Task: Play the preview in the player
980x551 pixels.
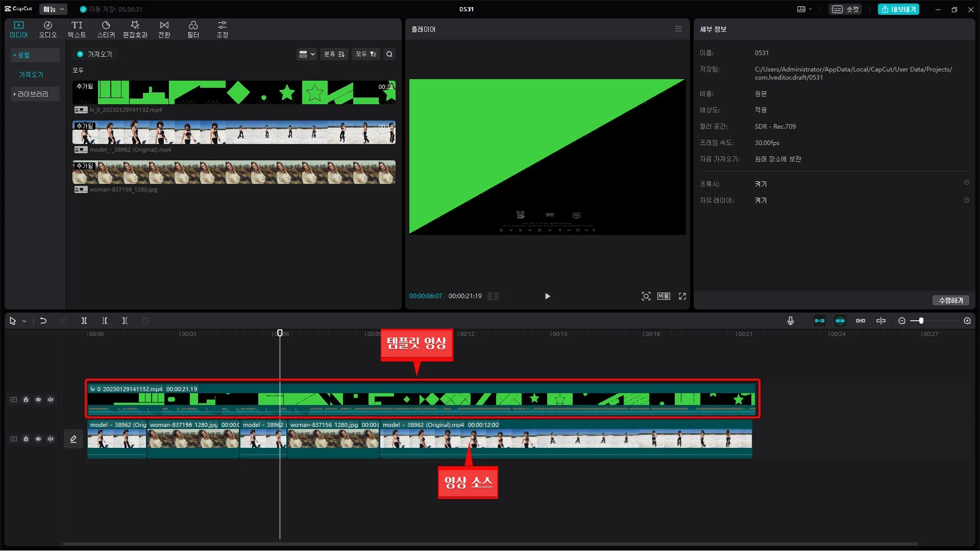Action: 547,296
